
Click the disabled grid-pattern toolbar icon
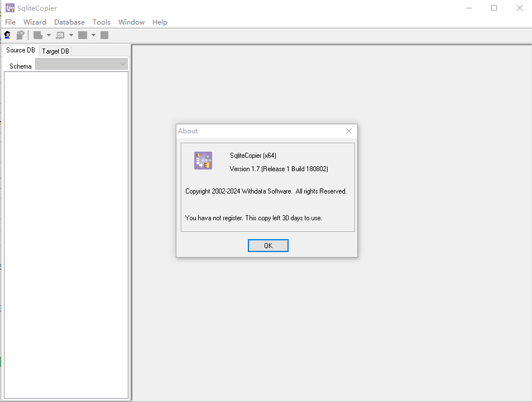point(60,35)
